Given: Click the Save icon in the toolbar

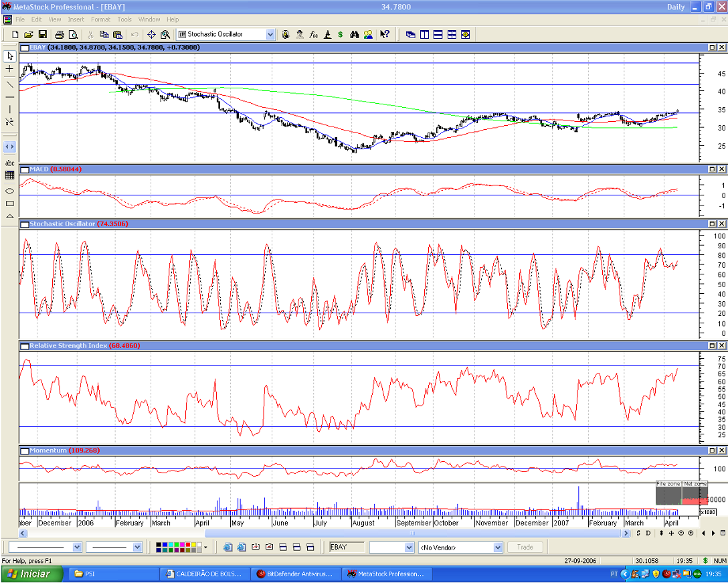Looking at the screenshot, I should point(42,34).
